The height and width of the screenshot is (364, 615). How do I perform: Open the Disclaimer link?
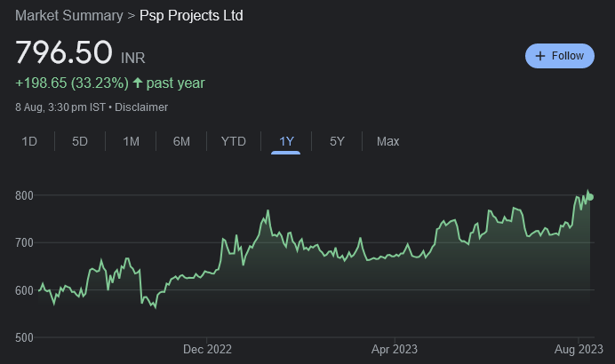141,107
